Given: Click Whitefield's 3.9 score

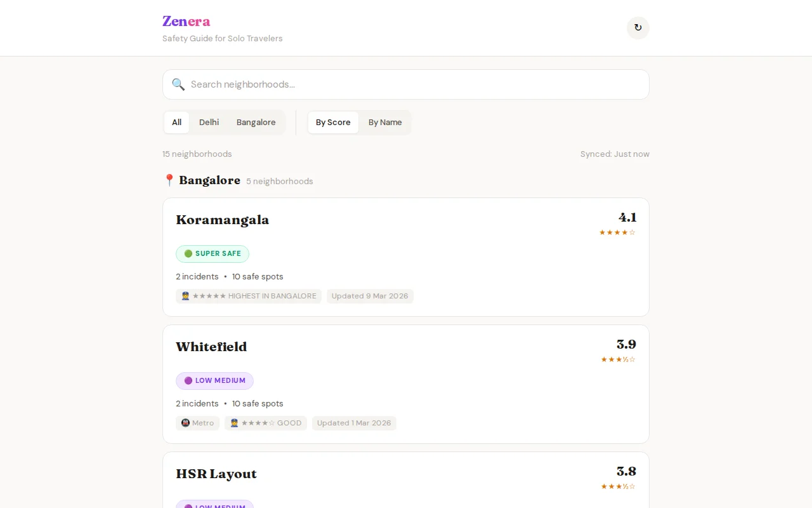Looking at the screenshot, I should point(626,344).
